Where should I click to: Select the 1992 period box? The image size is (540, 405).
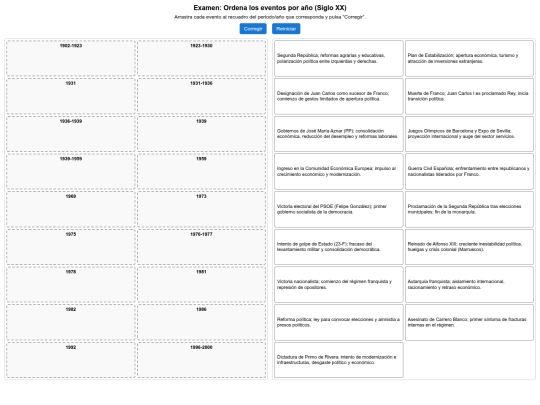pyautogui.click(x=71, y=360)
